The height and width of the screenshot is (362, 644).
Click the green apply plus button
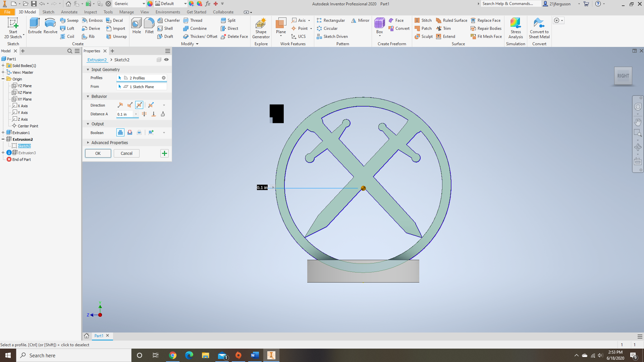(164, 154)
